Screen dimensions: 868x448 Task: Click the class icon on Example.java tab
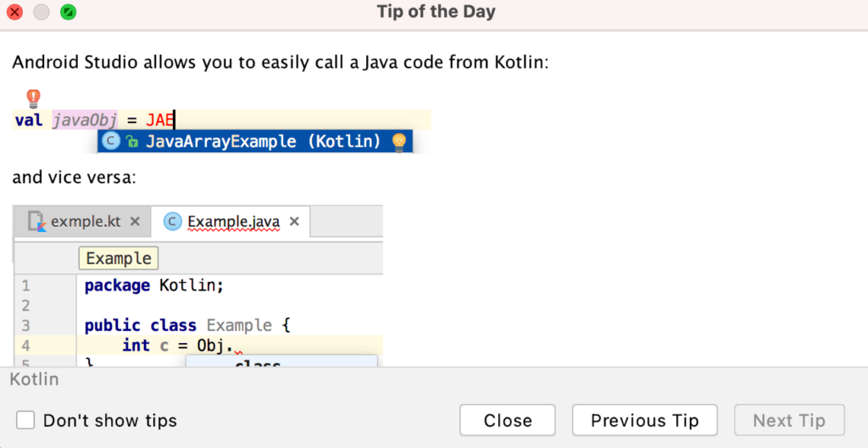pos(173,222)
